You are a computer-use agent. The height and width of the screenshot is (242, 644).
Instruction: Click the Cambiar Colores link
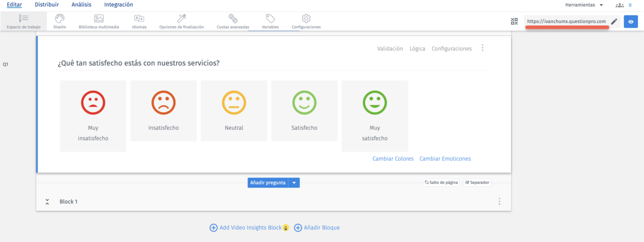tap(393, 159)
